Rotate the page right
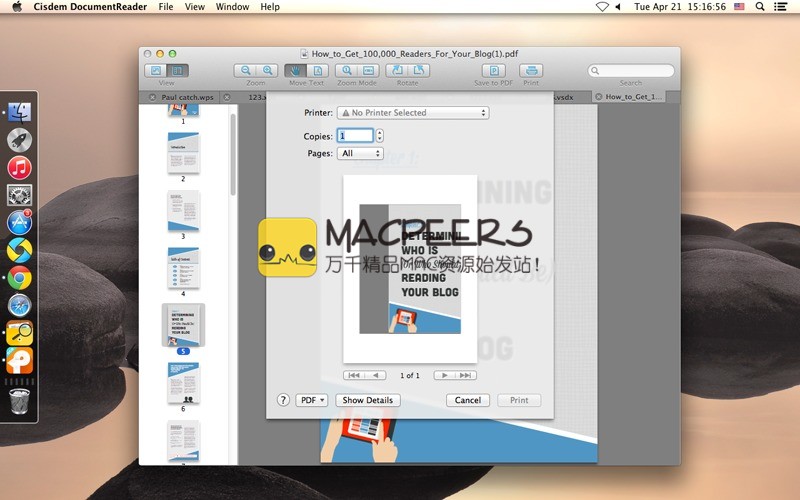The width and height of the screenshot is (800, 500). 419,71
